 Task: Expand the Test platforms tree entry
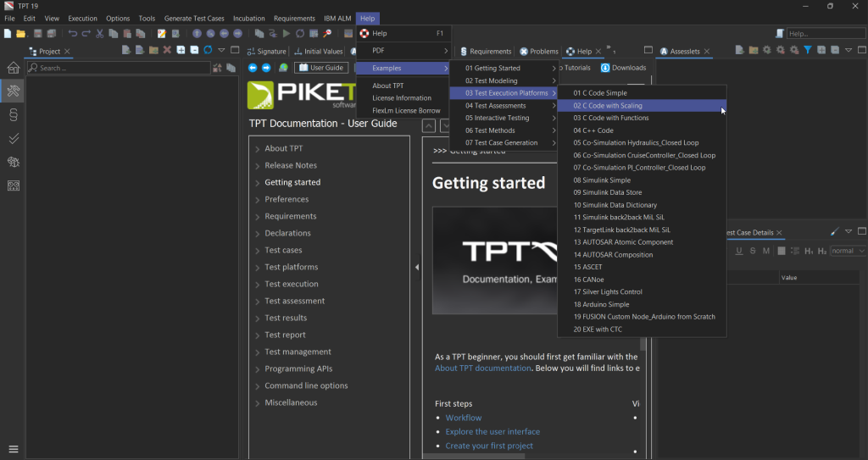(257, 267)
